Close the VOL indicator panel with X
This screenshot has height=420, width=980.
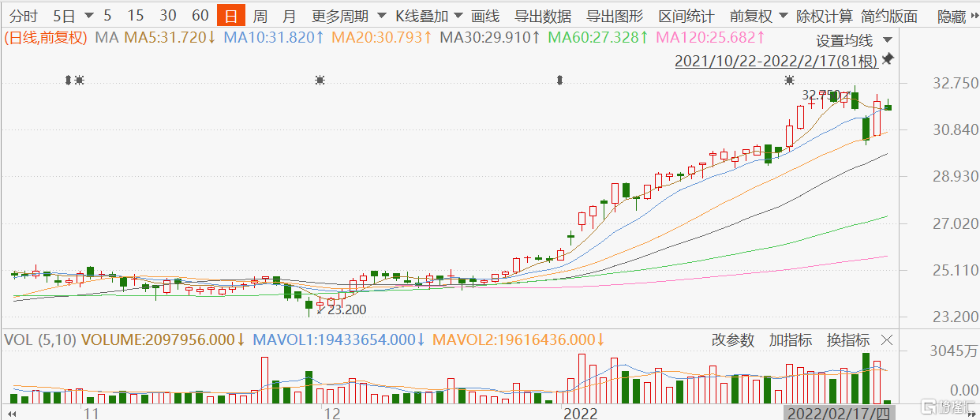tap(887, 340)
